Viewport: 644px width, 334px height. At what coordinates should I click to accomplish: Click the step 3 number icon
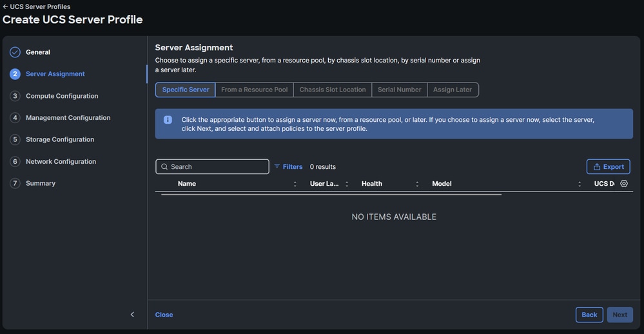15,95
